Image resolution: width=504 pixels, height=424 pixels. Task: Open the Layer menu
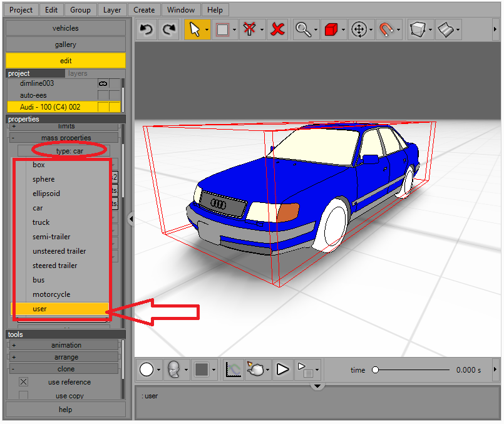(112, 10)
